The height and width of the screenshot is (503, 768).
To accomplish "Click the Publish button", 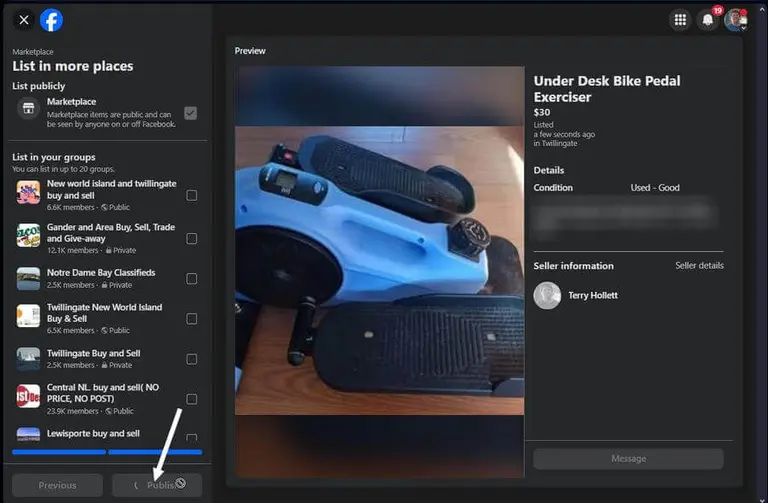I will point(157,485).
